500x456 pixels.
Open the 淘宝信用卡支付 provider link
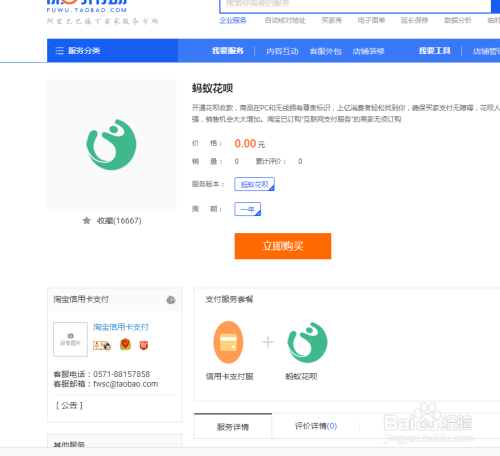tap(121, 327)
